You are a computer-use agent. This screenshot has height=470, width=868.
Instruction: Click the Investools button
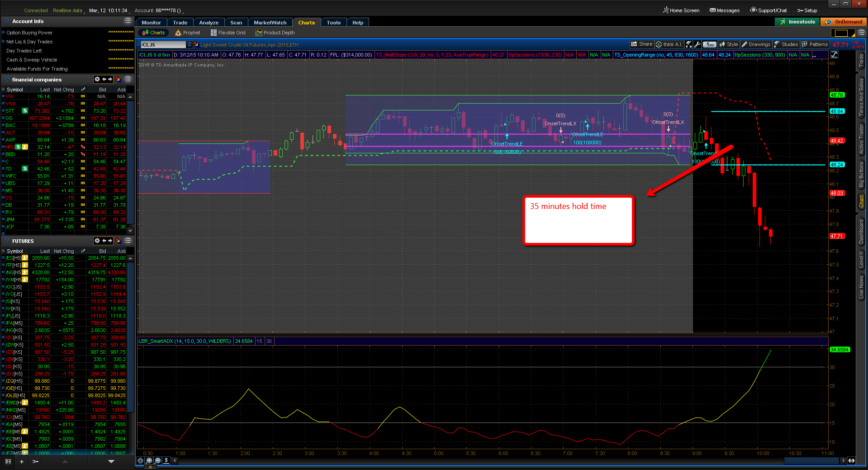pyautogui.click(x=797, y=22)
